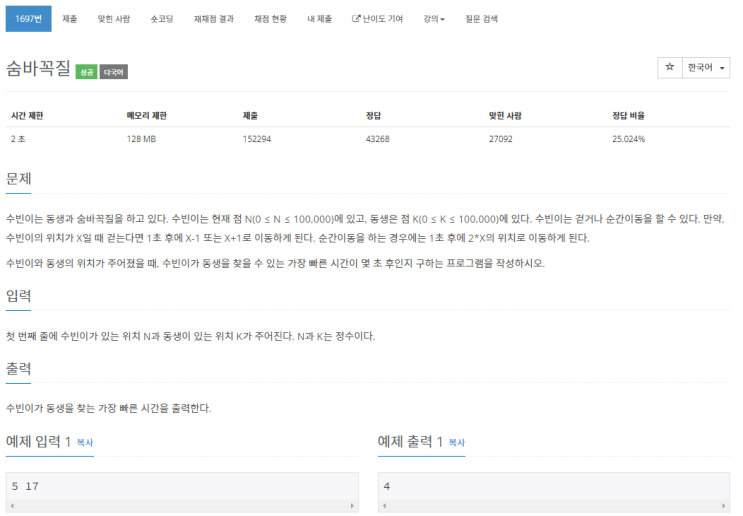Click the 43268 correct answers value
Viewport: 743px width, 516px height.
378,139
